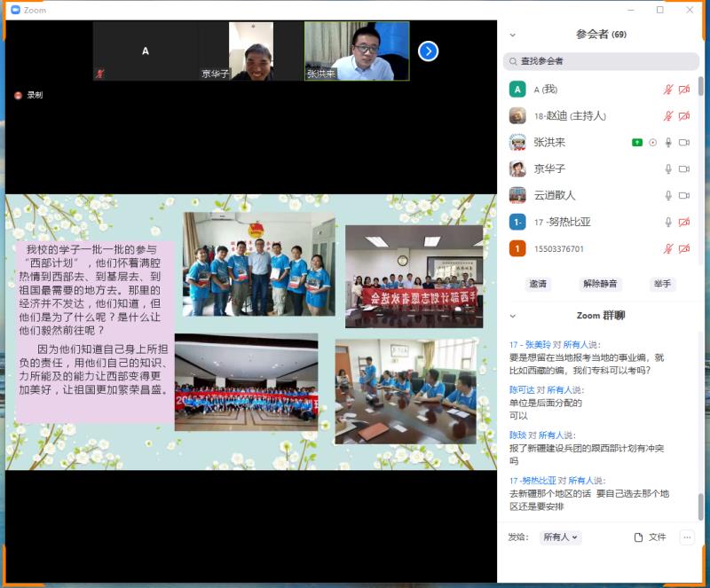710x588 pixels.
Task: Toggle 京华子's microphone icon
Action: click(668, 169)
